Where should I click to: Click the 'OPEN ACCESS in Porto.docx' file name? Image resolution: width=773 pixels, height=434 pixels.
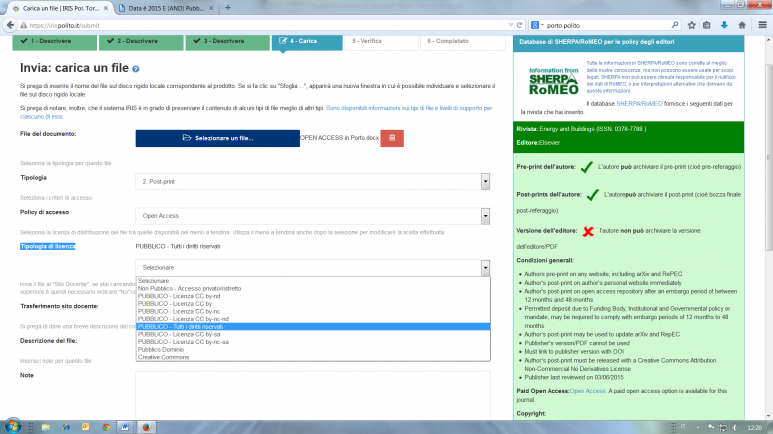[339, 138]
